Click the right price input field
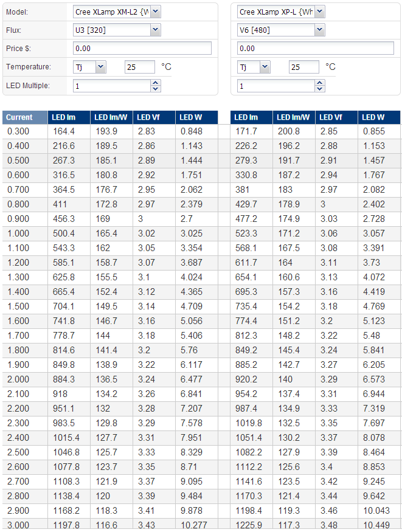 click(x=316, y=48)
